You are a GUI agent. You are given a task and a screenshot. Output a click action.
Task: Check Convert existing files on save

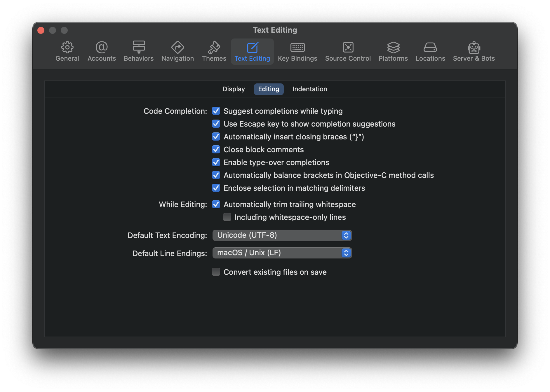click(x=216, y=272)
